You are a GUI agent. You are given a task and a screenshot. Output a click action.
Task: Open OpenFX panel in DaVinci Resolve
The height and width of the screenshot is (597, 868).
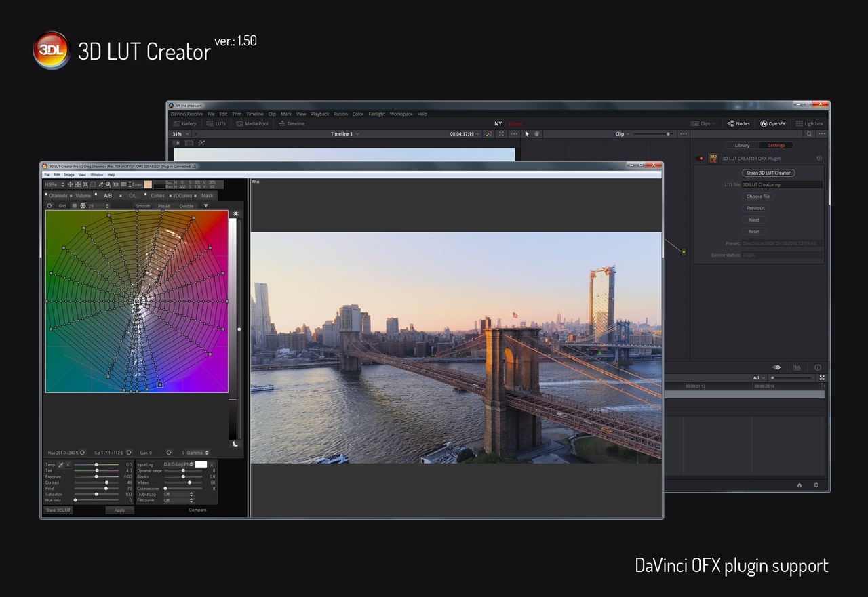pos(773,123)
